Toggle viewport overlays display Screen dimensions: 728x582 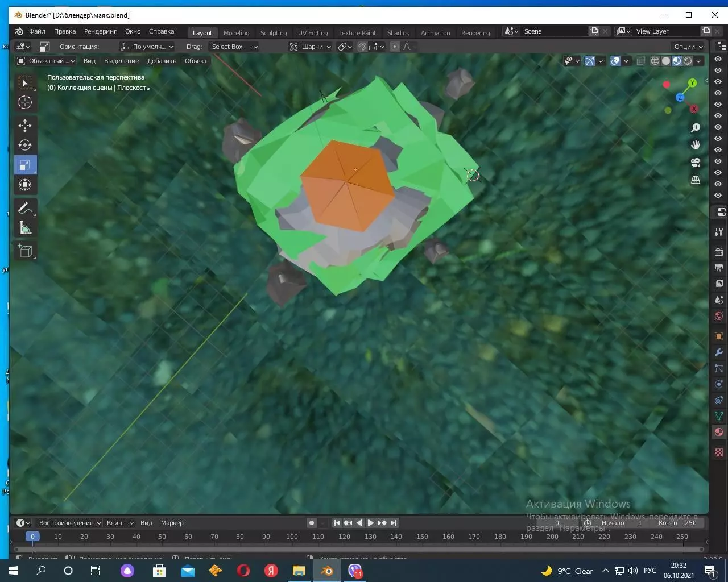pyautogui.click(x=615, y=61)
